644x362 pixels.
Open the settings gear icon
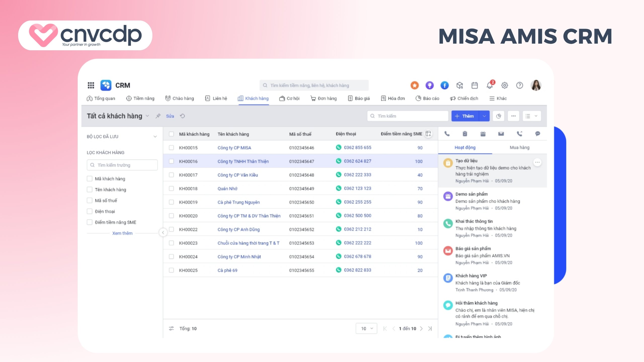pyautogui.click(x=505, y=85)
